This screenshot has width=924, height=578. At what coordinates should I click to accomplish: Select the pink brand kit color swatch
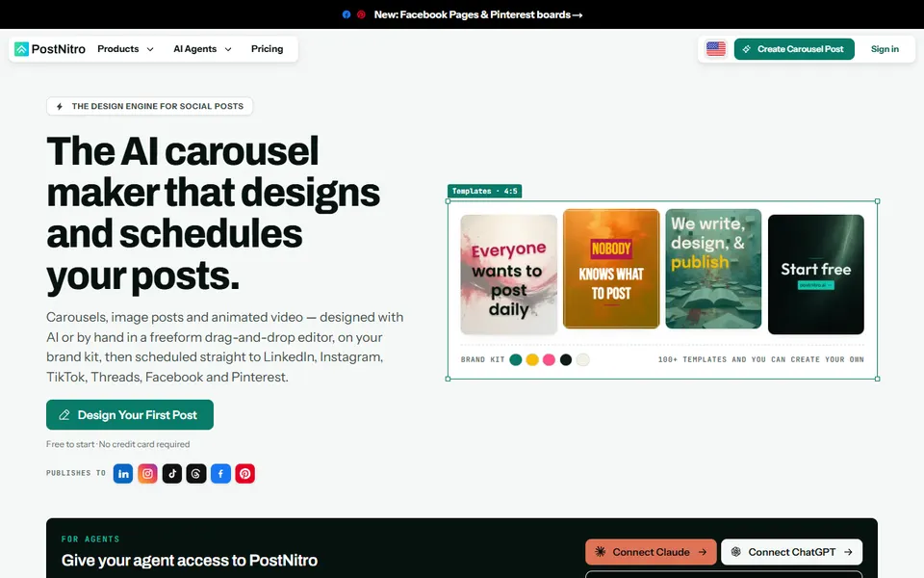click(x=549, y=359)
